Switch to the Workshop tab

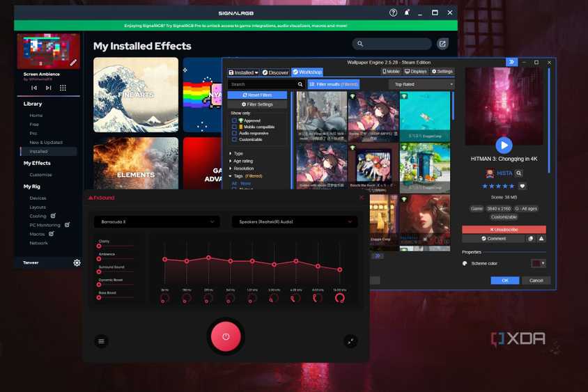(307, 72)
